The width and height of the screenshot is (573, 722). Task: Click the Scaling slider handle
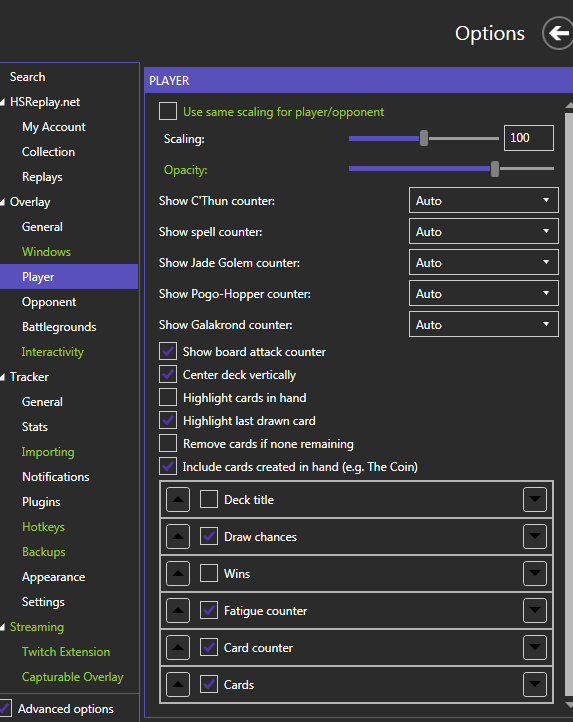(x=424, y=138)
